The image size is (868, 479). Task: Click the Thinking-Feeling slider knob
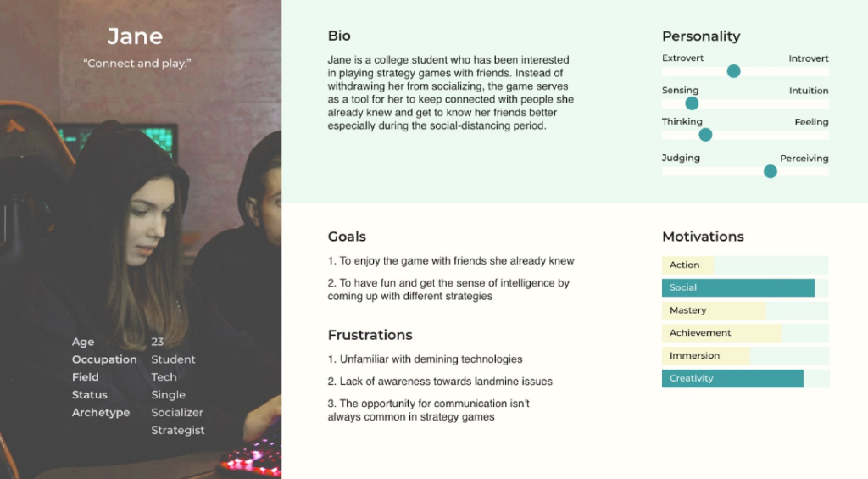click(705, 135)
